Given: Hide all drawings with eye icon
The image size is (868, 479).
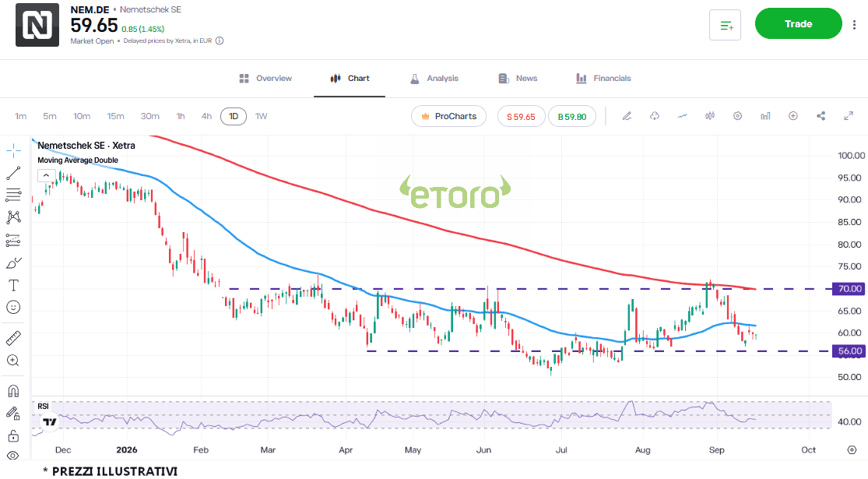Looking at the screenshot, I should coord(13,456).
